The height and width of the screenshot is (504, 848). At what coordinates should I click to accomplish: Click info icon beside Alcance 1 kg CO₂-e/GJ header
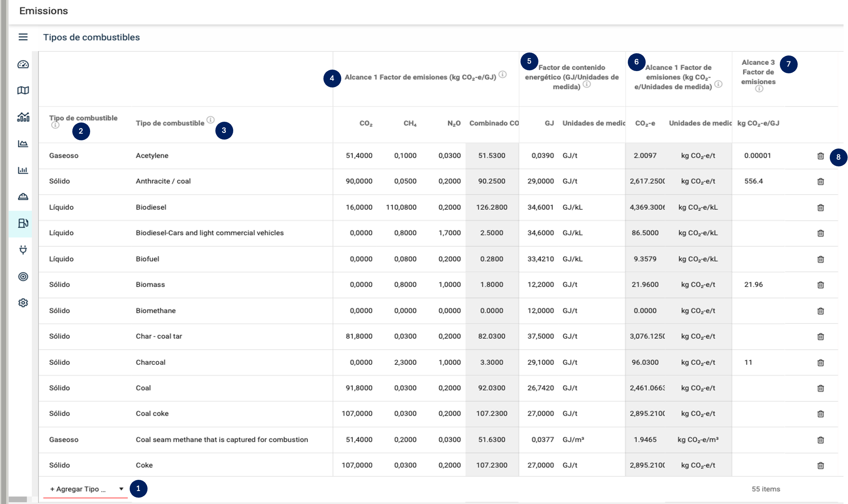[503, 74]
